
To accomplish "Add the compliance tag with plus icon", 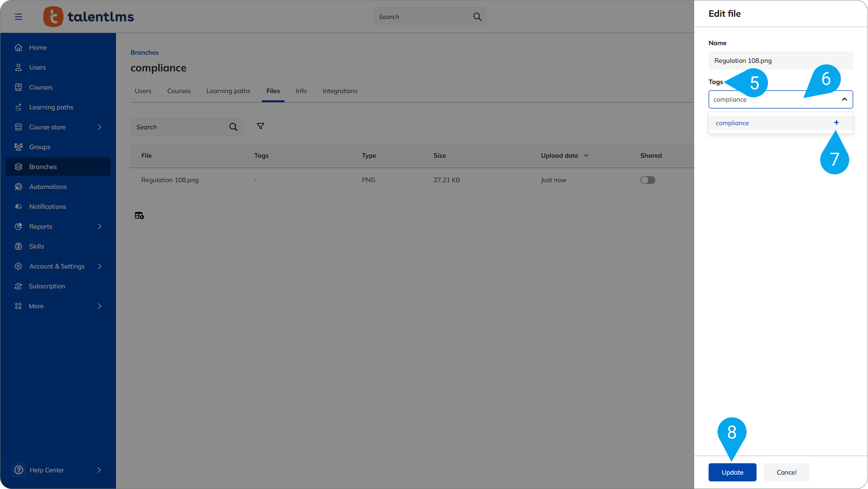I will coord(836,123).
